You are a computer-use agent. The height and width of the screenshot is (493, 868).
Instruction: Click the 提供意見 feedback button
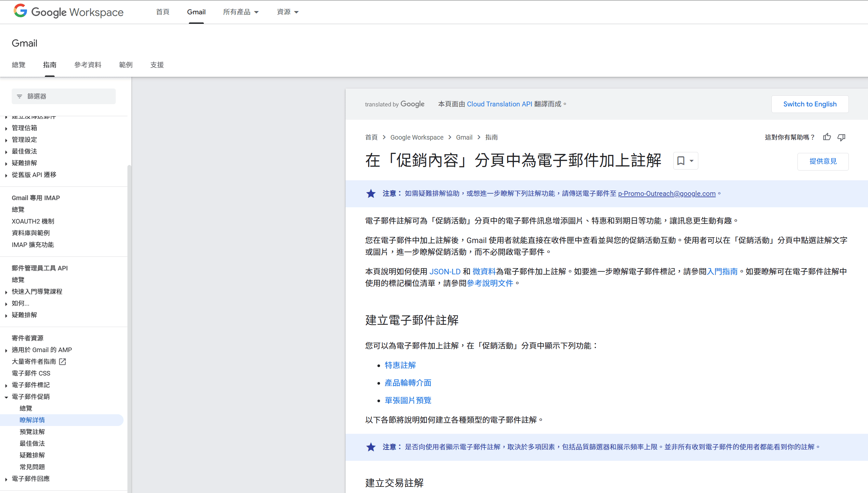tap(823, 161)
